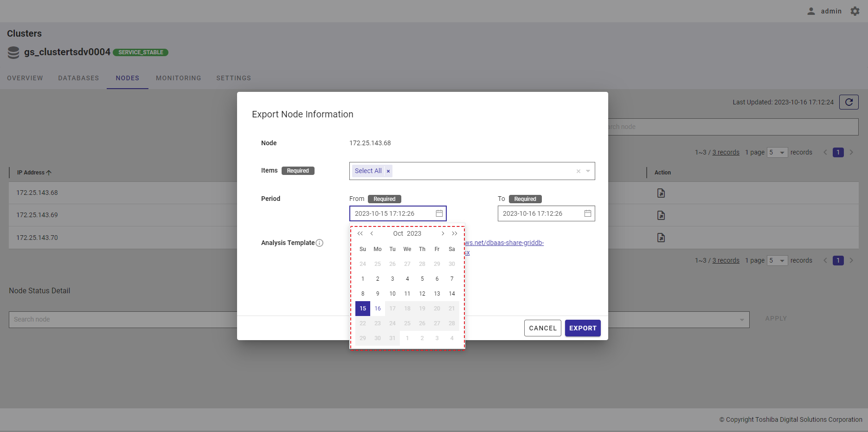
Task: Open the top records-per-page dropdown
Action: (777, 152)
